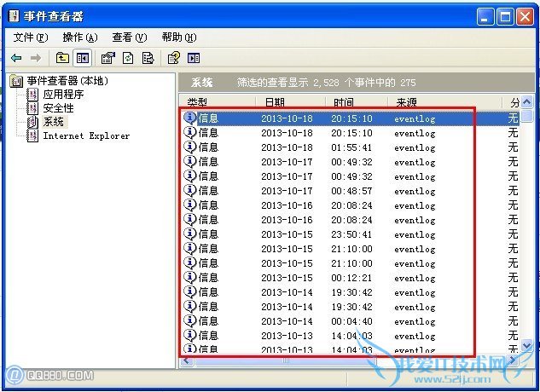Click the 安全性 log icon in tree

[32, 108]
